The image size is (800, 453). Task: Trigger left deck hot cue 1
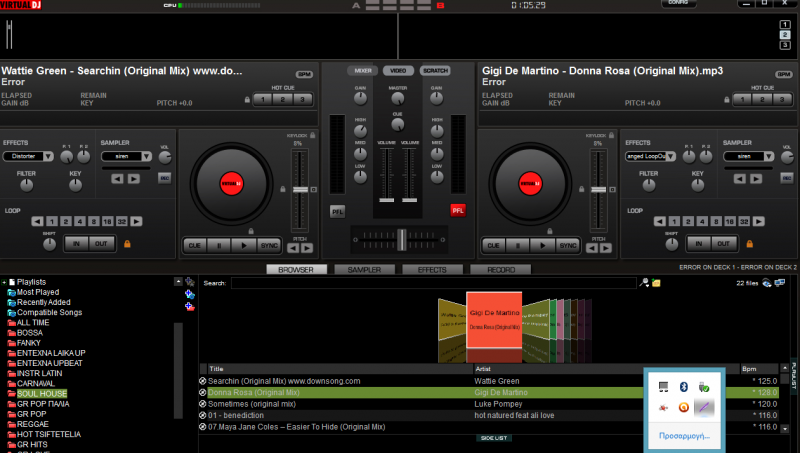coord(263,99)
